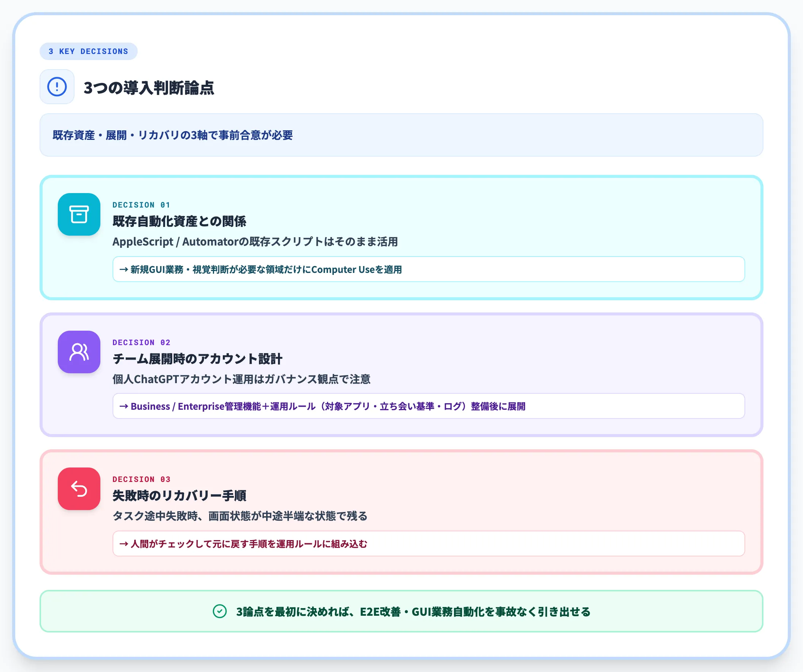803x672 pixels.
Task: Click the 'DECISION 01' label
Action: [x=141, y=205]
